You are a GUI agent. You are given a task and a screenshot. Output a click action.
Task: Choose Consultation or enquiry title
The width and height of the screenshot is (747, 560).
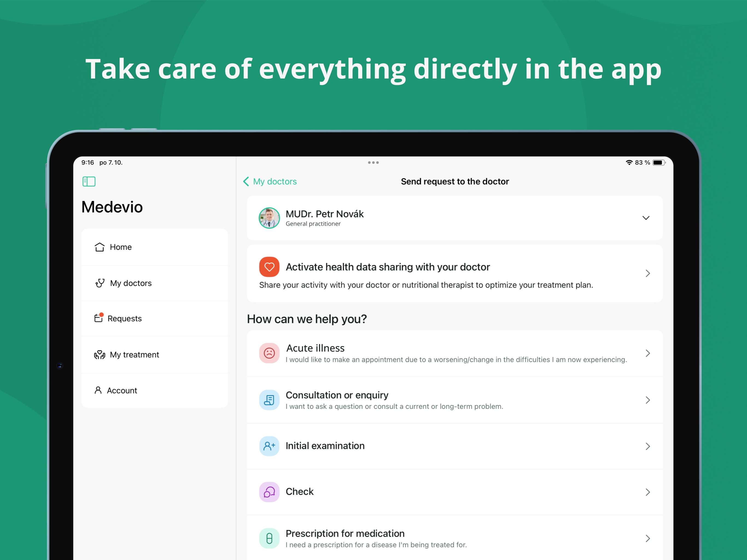pyautogui.click(x=337, y=395)
